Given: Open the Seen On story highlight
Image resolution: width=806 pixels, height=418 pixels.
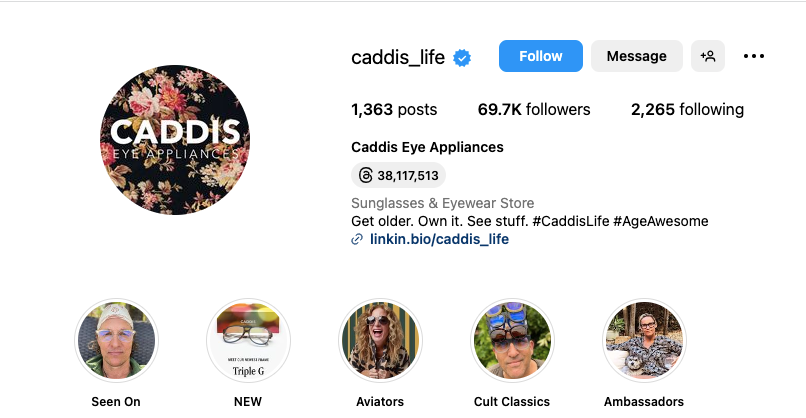Looking at the screenshot, I should 116,340.
